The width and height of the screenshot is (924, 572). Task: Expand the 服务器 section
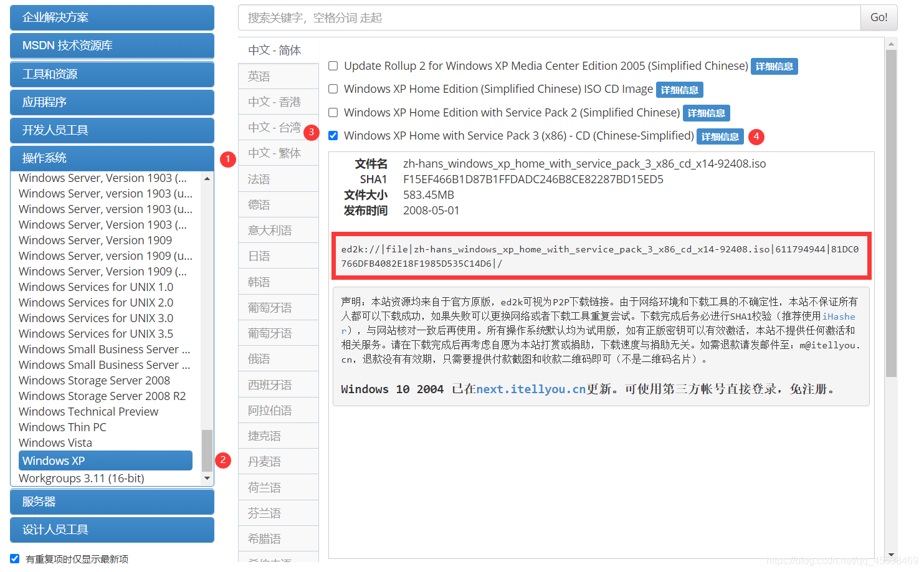coord(112,502)
